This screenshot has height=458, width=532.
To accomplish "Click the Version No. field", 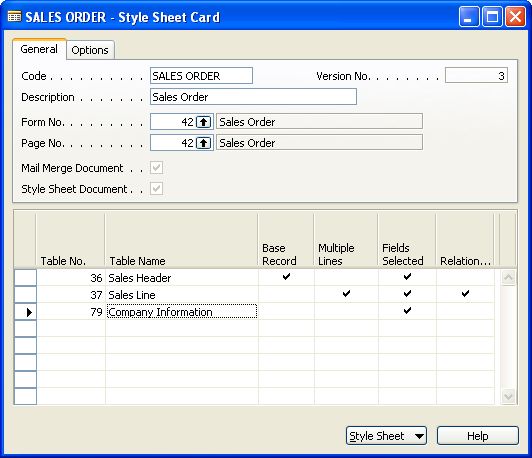I will [476, 75].
